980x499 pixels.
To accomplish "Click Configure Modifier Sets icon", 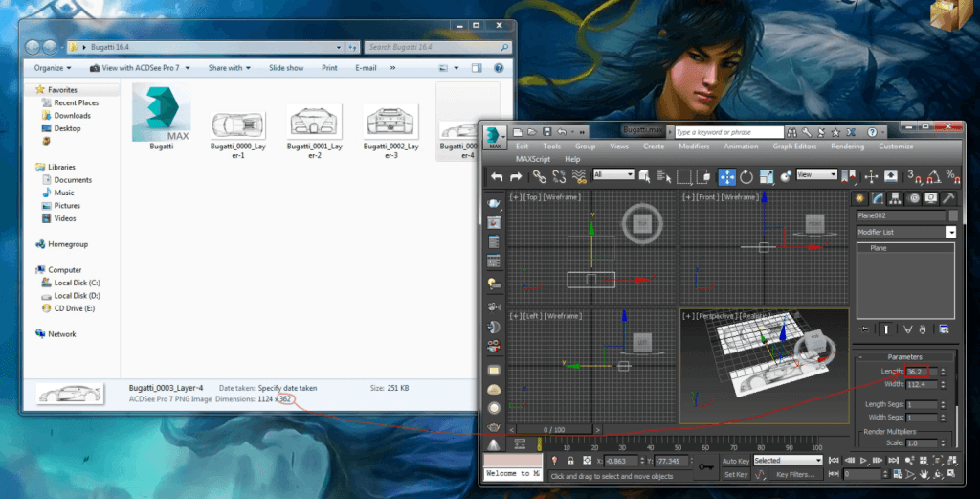I will click(x=945, y=329).
